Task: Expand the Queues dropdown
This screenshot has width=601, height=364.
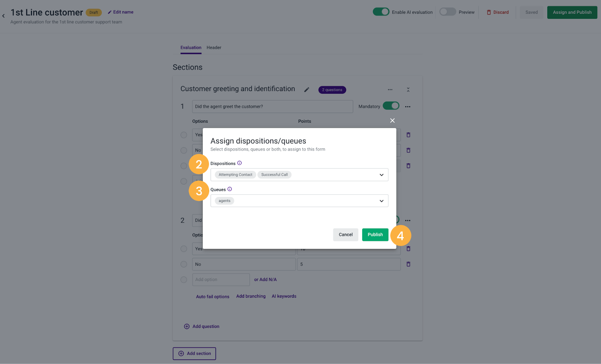Action: pos(381,201)
